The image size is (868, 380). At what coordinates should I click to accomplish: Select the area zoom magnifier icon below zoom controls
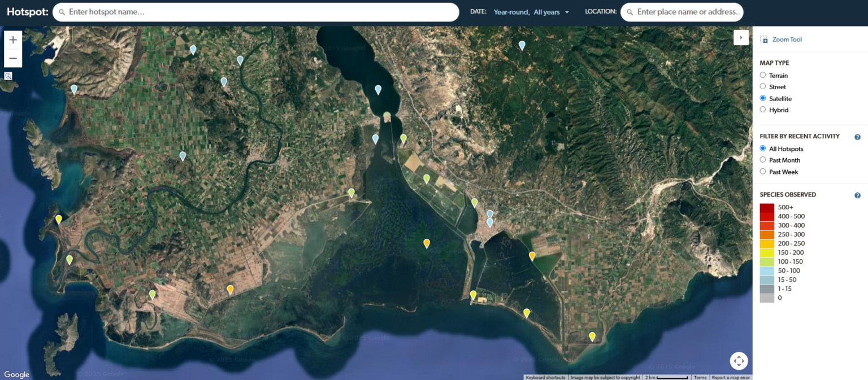7,75
